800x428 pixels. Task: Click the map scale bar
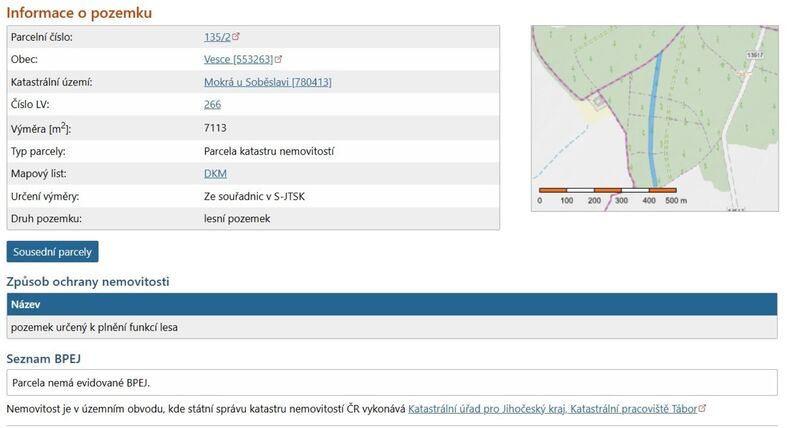pyautogui.click(x=607, y=190)
